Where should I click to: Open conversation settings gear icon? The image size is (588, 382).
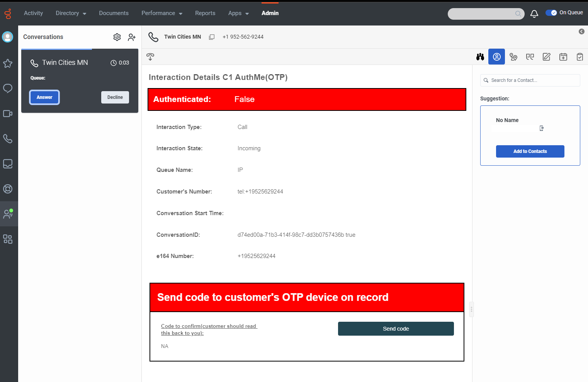[x=117, y=37]
